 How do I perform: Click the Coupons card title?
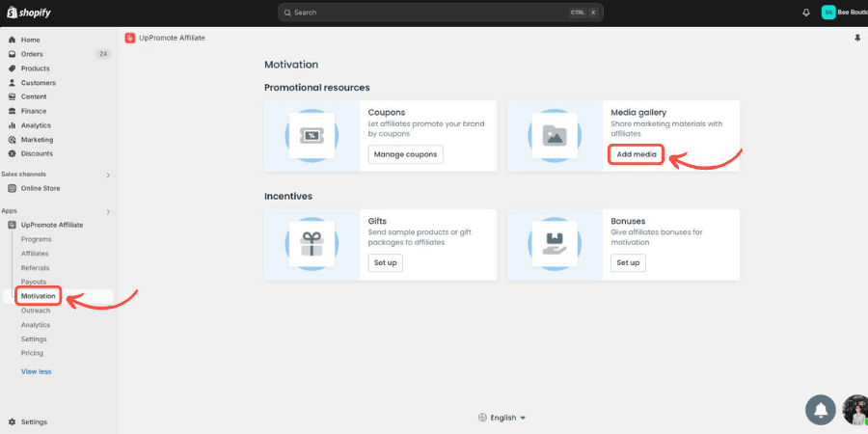point(387,113)
